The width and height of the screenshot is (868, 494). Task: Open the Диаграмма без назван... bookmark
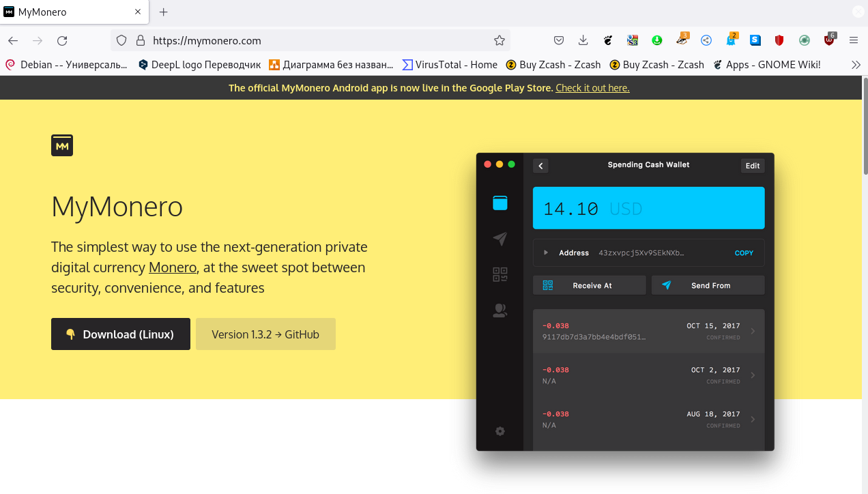331,65
